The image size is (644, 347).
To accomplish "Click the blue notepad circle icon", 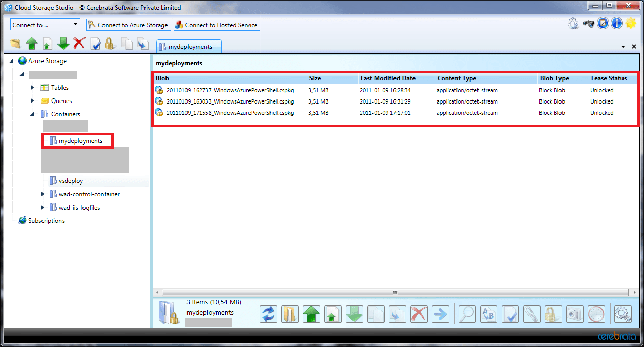I will point(603,24).
